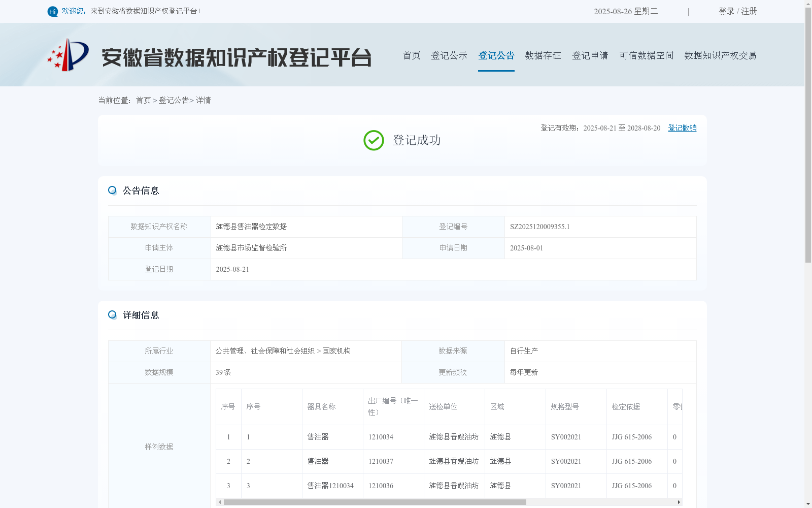The height and width of the screenshot is (508, 812).
Task: Click update frequency 每年更新
Action: click(524, 372)
